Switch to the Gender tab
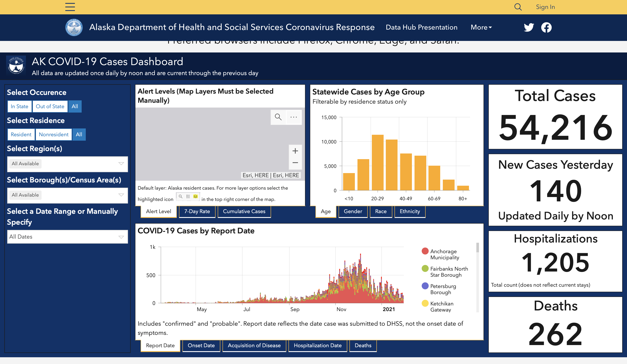 pyautogui.click(x=353, y=211)
